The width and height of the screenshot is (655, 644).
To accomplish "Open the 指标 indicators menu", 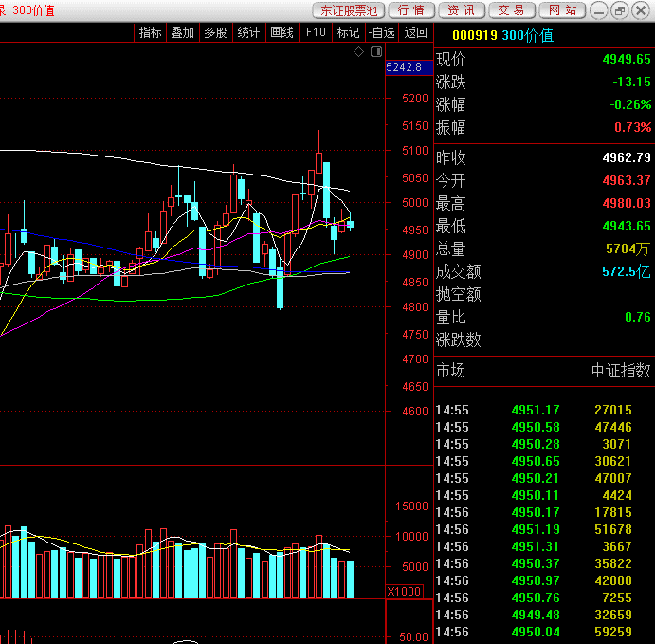I will tap(150, 32).
